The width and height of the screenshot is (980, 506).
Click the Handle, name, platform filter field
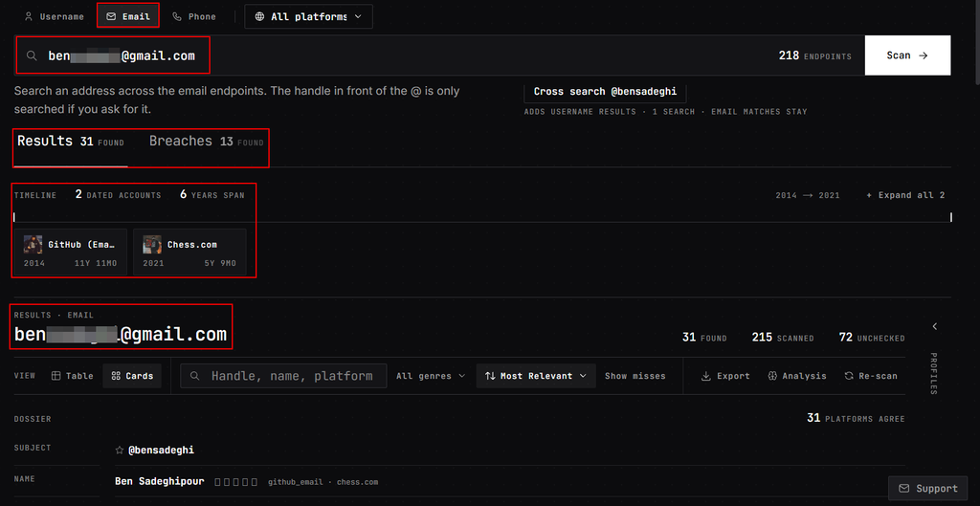[283, 376]
